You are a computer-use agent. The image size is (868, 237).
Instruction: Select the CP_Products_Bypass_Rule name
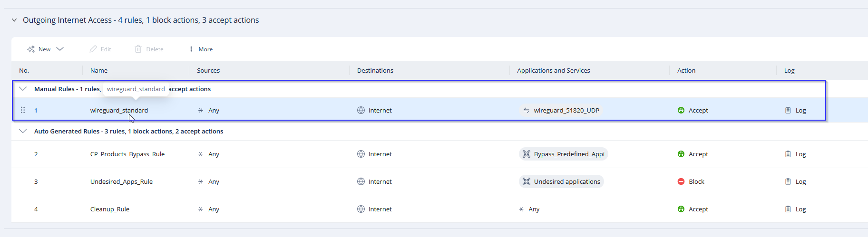click(127, 154)
